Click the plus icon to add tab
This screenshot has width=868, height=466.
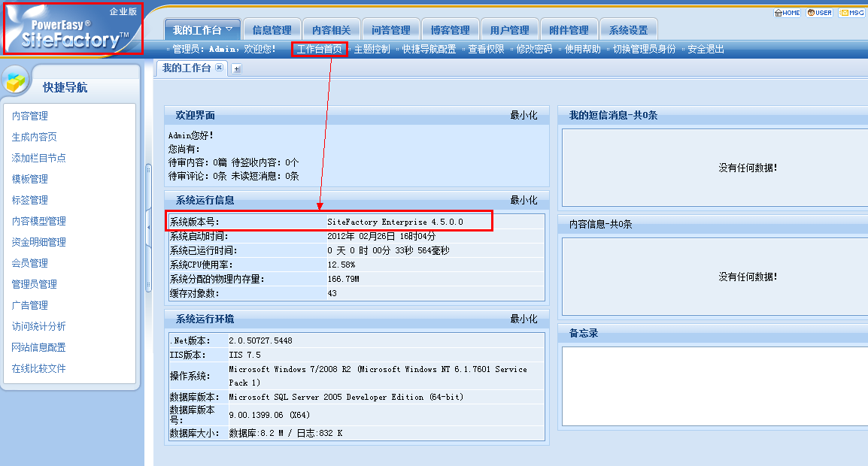[x=236, y=68]
